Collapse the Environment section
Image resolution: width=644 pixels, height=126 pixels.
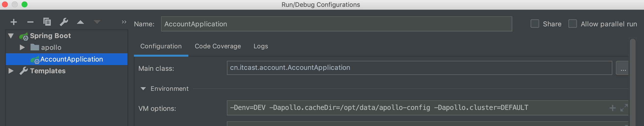[143, 89]
